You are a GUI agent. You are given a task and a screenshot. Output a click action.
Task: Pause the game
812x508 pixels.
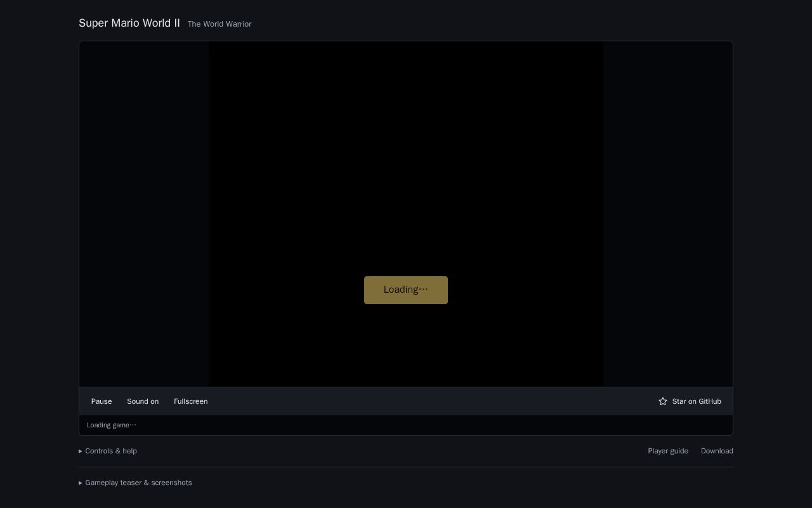(101, 401)
